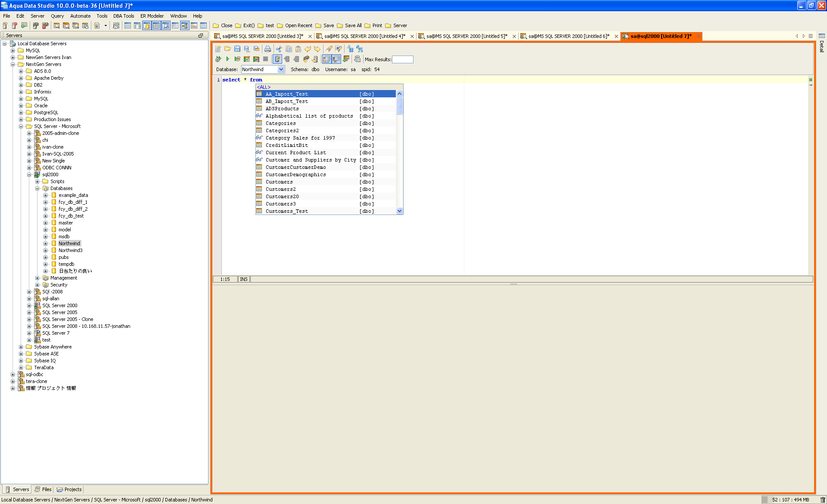Click the Print icon in editor toolbar
827x504 pixels.
coord(267,49)
